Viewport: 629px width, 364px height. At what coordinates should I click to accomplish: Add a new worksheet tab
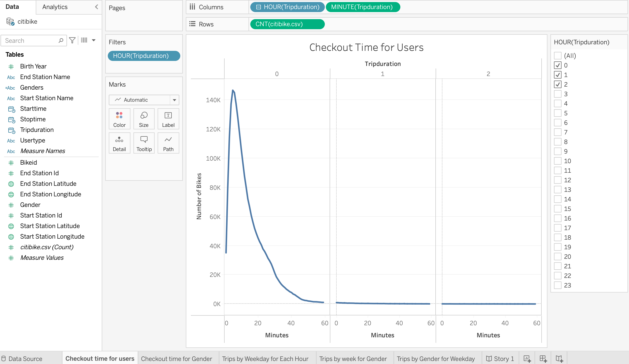(x=527, y=358)
